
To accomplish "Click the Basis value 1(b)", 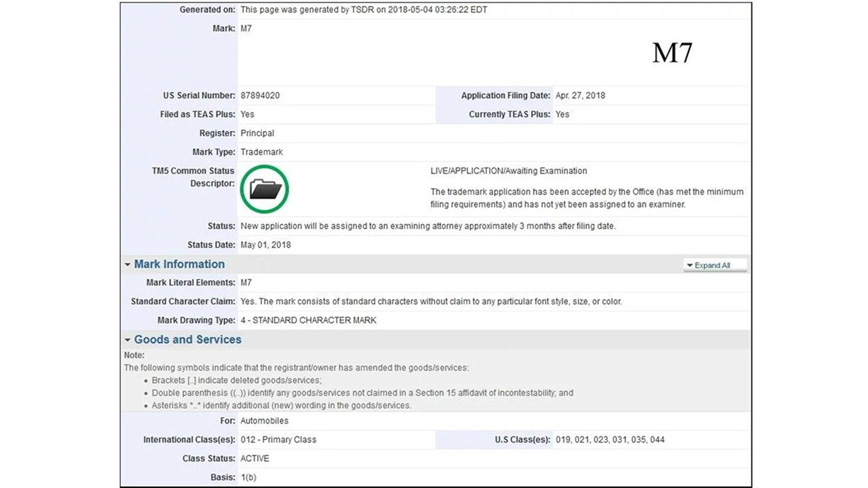I will pos(248,478).
